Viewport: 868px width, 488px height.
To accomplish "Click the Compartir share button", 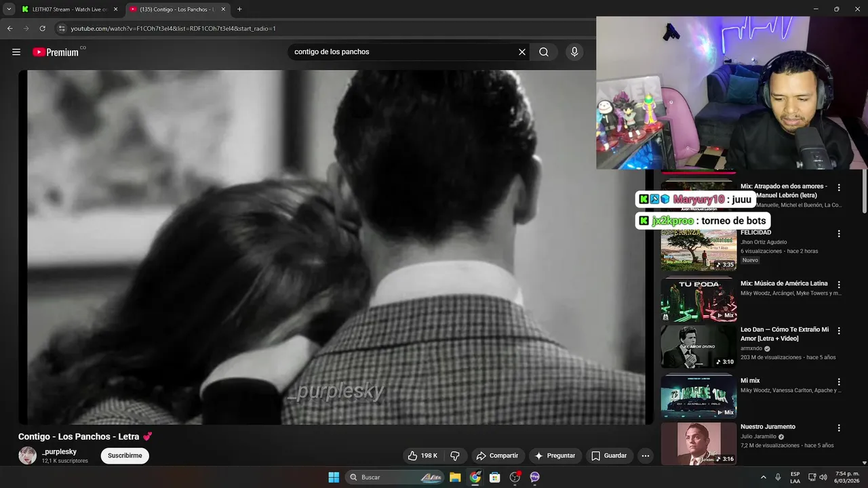I will pyautogui.click(x=497, y=455).
